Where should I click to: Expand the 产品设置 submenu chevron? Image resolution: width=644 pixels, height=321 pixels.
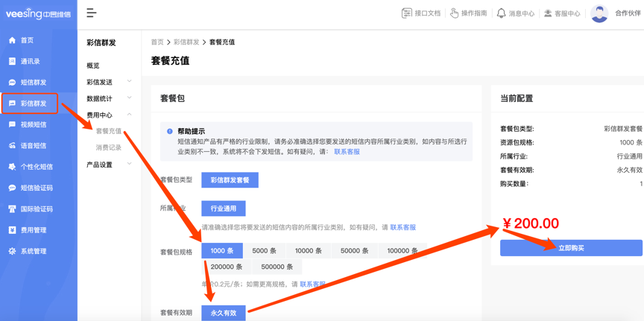click(x=130, y=164)
